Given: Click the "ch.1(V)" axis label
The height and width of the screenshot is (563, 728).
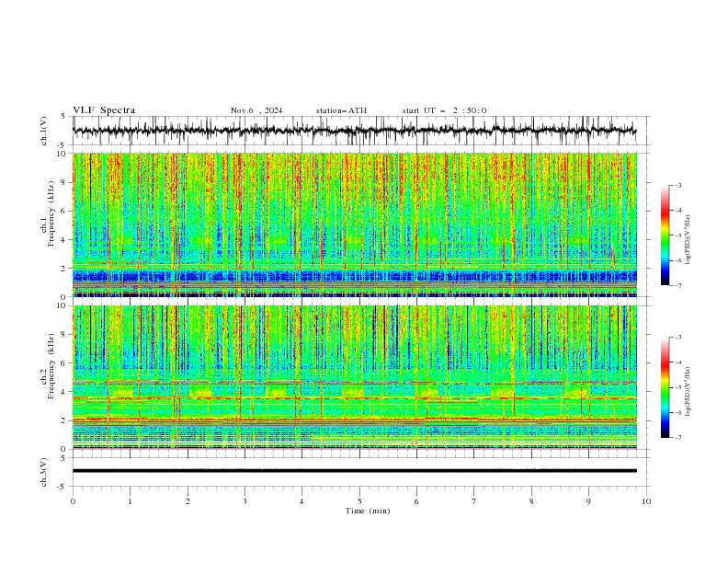Looking at the screenshot, I should 44,131.
